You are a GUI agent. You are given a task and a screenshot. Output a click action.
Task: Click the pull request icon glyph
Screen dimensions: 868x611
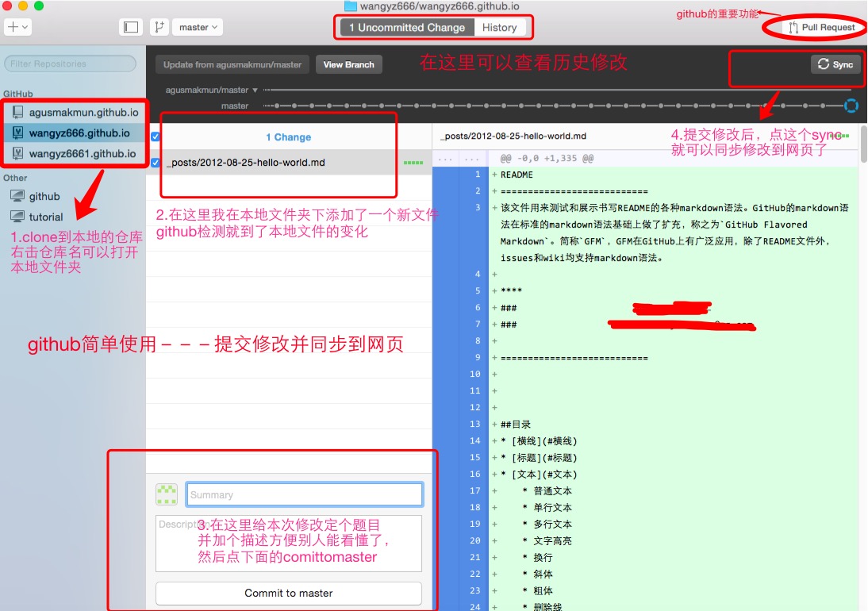pyautogui.click(x=793, y=27)
